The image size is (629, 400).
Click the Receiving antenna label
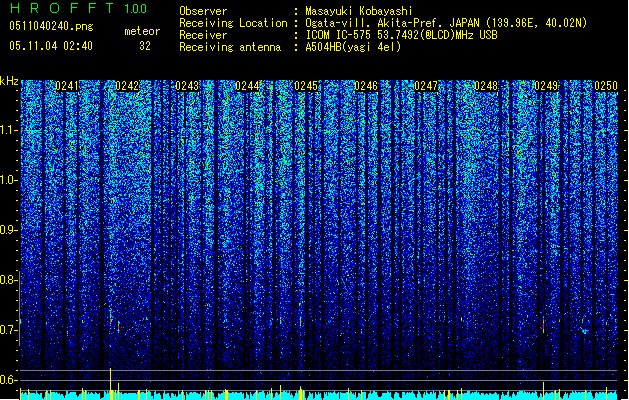click(230, 47)
